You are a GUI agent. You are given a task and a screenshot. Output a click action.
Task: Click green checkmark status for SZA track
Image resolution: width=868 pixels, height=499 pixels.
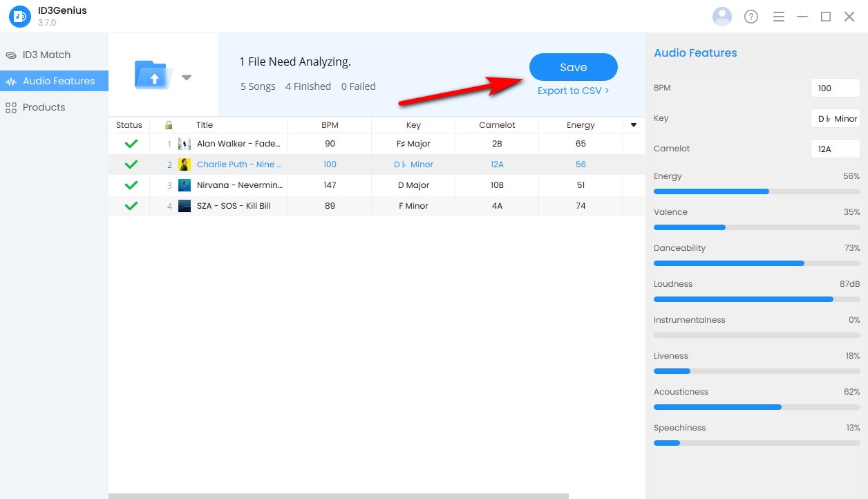131,206
